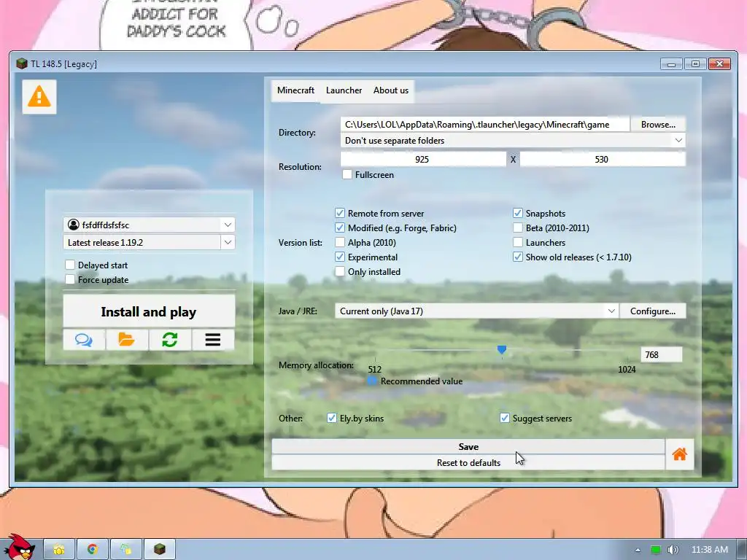Open the Chrome taskbar icon
The width and height of the screenshot is (747, 560).
coord(93,550)
